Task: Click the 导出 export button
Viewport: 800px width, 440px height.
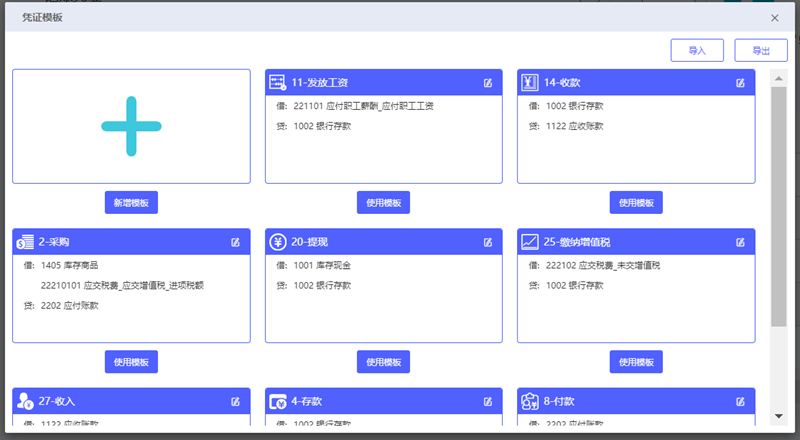Action: click(x=761, y=50)
